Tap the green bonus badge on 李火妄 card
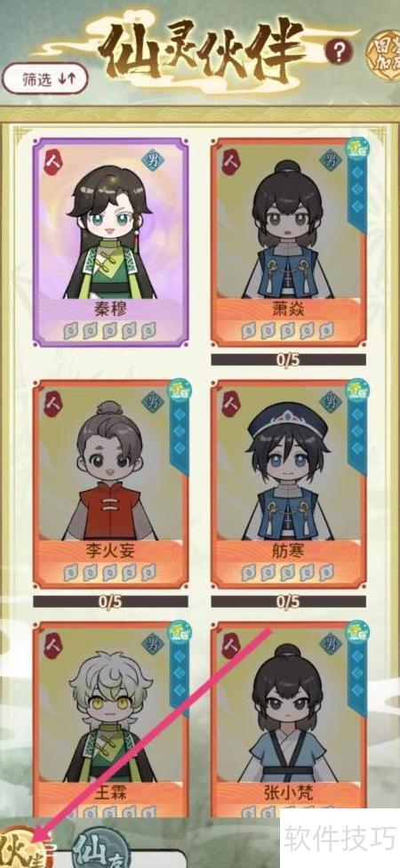400x868 pixels. tap(180, 390)
